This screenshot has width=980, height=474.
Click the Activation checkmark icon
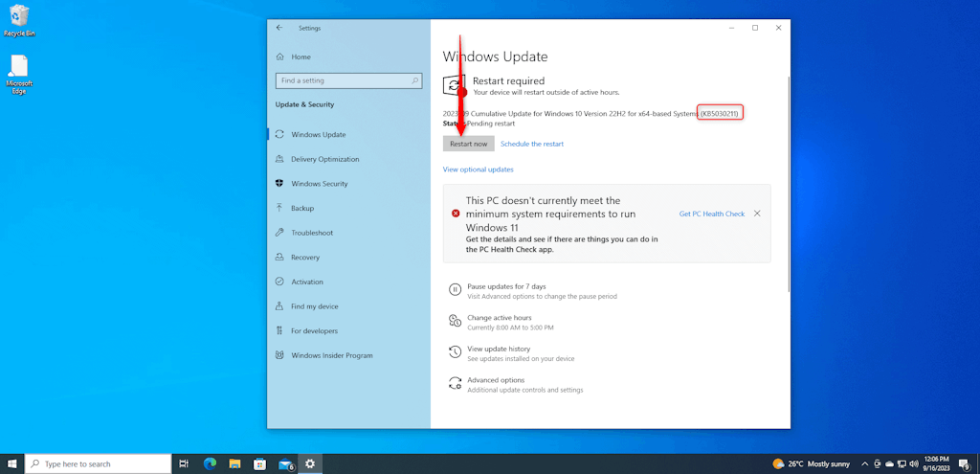(x=280, y=282)
